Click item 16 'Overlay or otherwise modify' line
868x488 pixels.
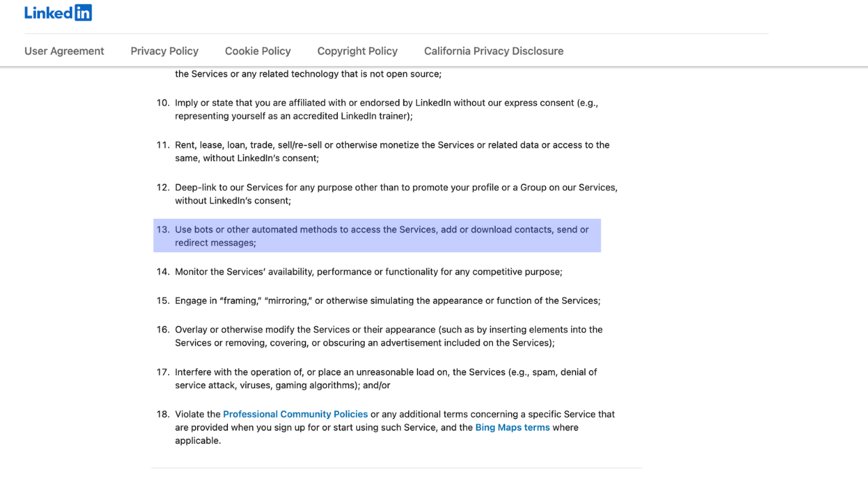pyautogui.click(x=389, y=329)
